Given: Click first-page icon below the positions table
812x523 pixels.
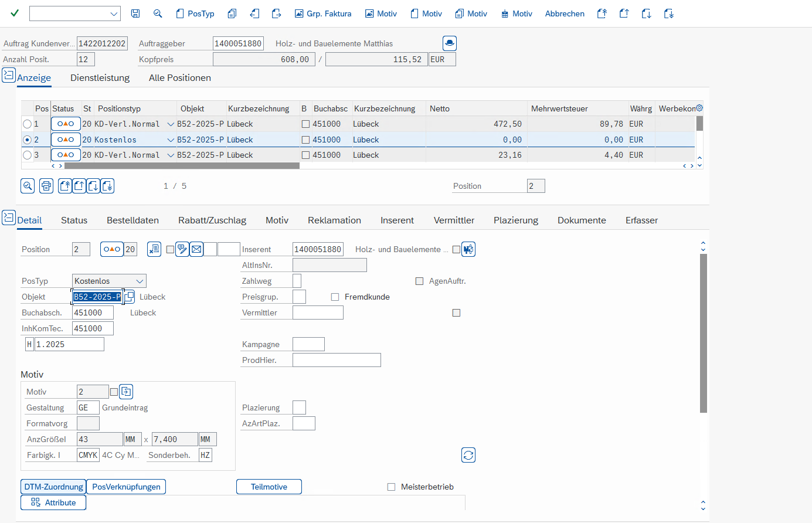Looking at the screenshot, I should pyautogui.click(x=65, y=186).
